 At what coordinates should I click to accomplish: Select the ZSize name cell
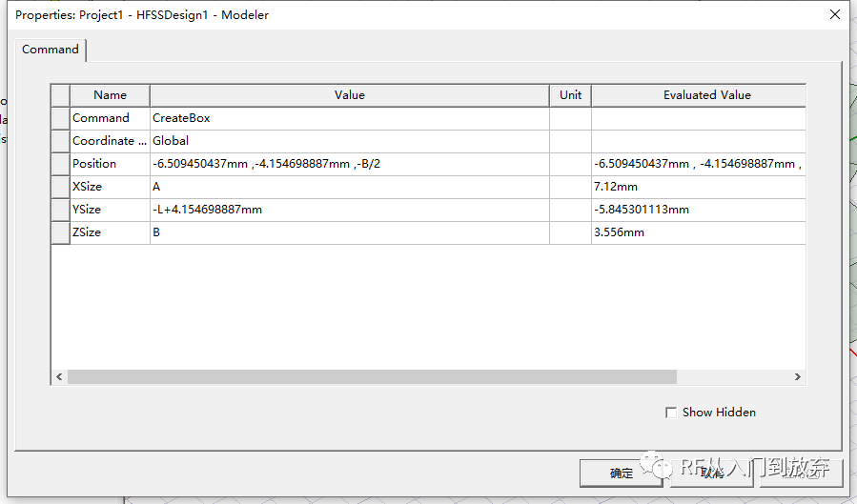[110, 233]
